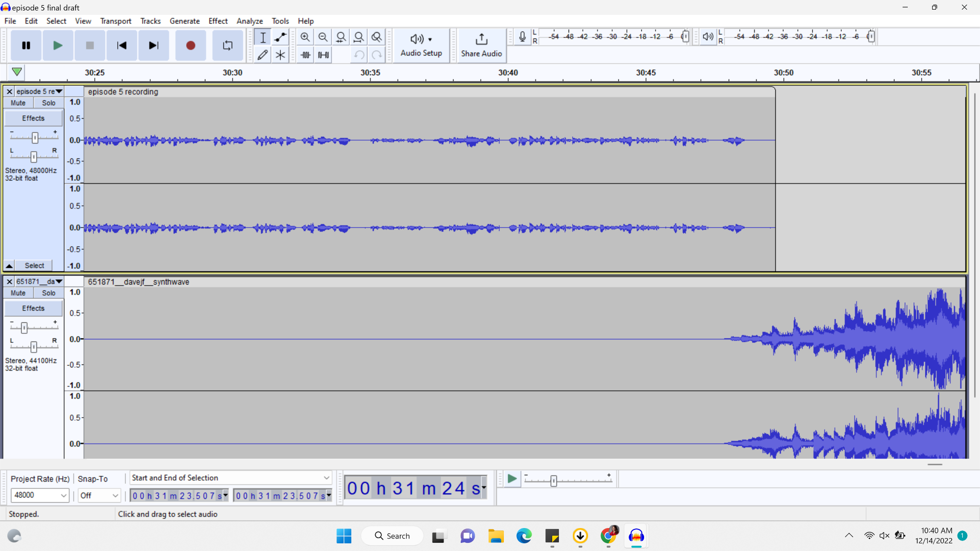
Task: Toggle the Loop playback button
Action: pos(228,45)
